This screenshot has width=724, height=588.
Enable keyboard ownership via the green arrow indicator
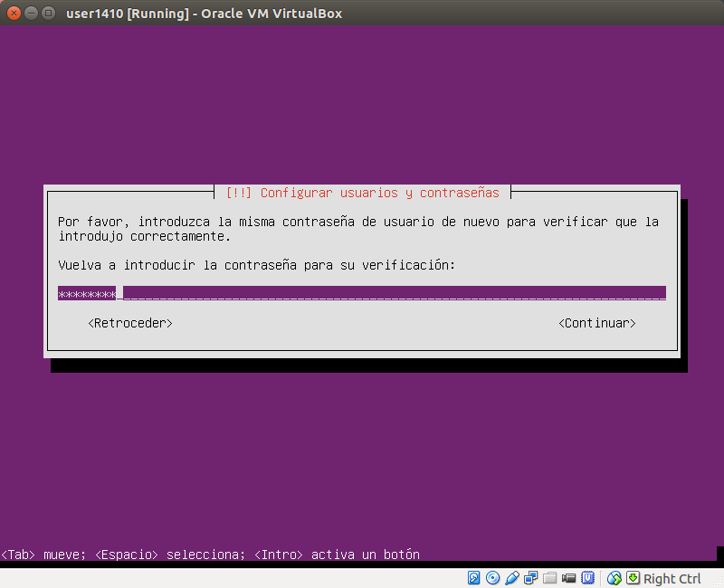pyautogui.click(x=633, y=578)
